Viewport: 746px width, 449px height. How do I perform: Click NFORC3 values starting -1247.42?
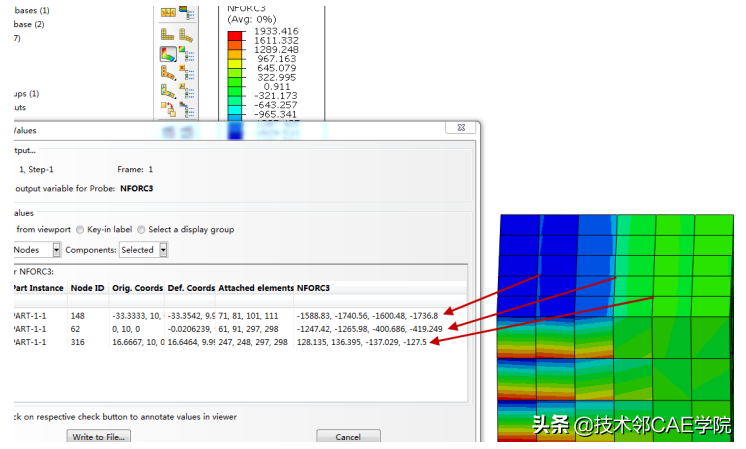pos(370,329)
